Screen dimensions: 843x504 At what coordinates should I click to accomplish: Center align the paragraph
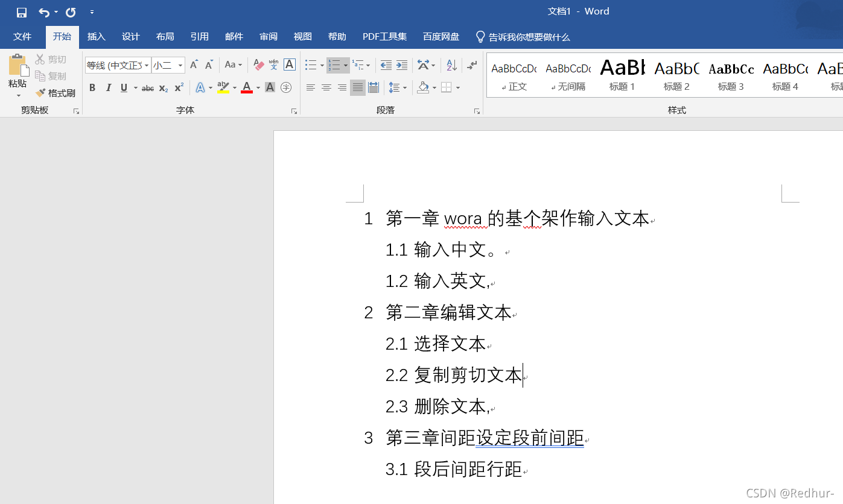tap(326, 87)
